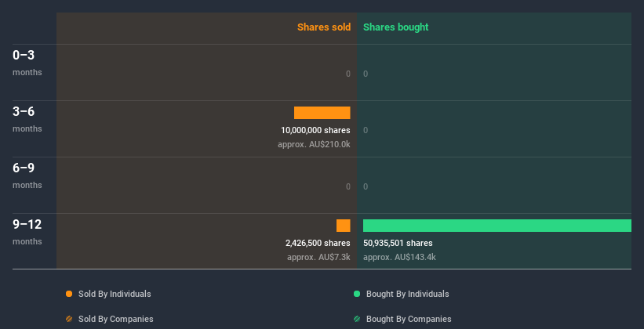
Task: Click the striped Sold By Companies legend icon
Action: click(x=69, y=319)
